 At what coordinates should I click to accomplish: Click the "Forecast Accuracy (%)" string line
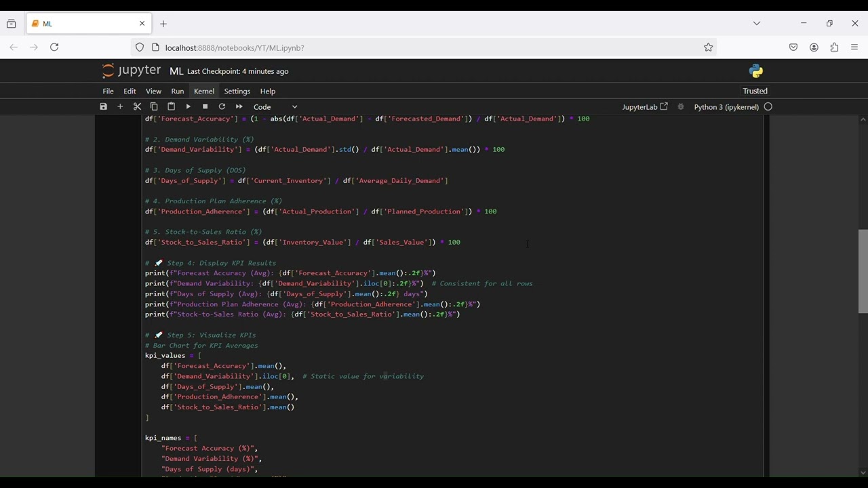(210, 449)
